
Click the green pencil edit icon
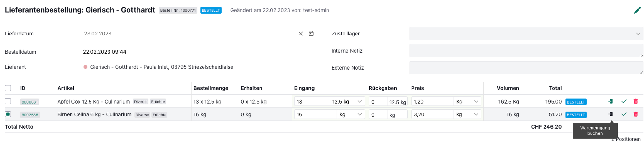[x=637, y=10]
